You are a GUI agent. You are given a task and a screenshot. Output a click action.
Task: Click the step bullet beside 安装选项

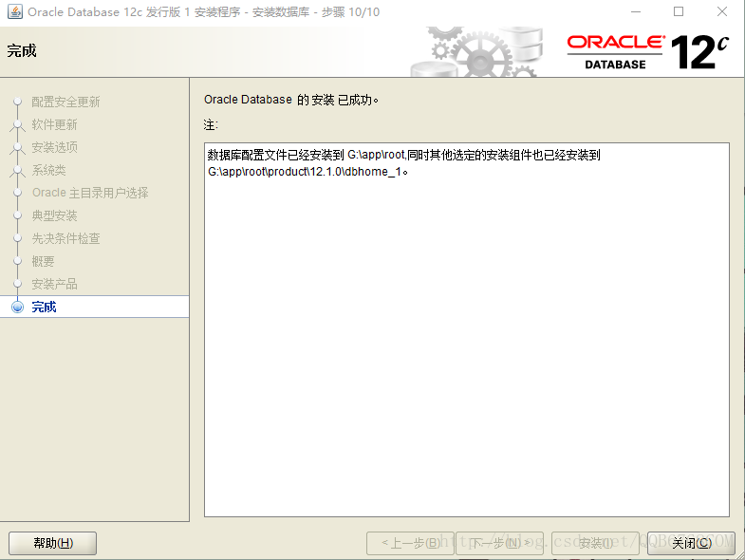click(18, 147)
